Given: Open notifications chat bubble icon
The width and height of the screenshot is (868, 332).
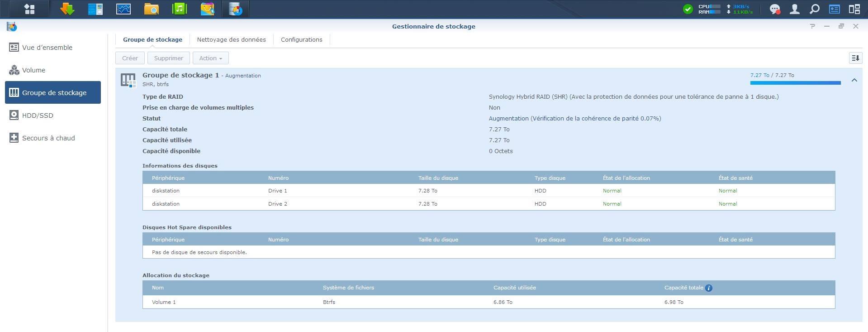Looking at the screenshot, I should (775, 9).
